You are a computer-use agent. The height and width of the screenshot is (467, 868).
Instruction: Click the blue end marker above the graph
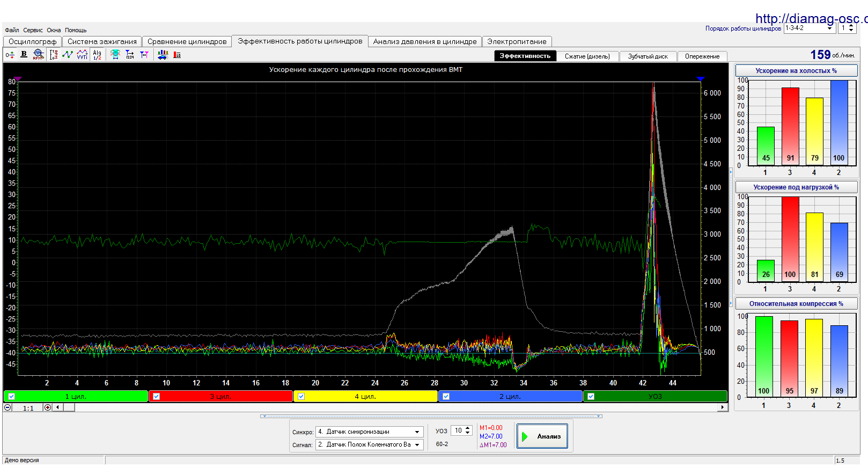pos(700,79)
